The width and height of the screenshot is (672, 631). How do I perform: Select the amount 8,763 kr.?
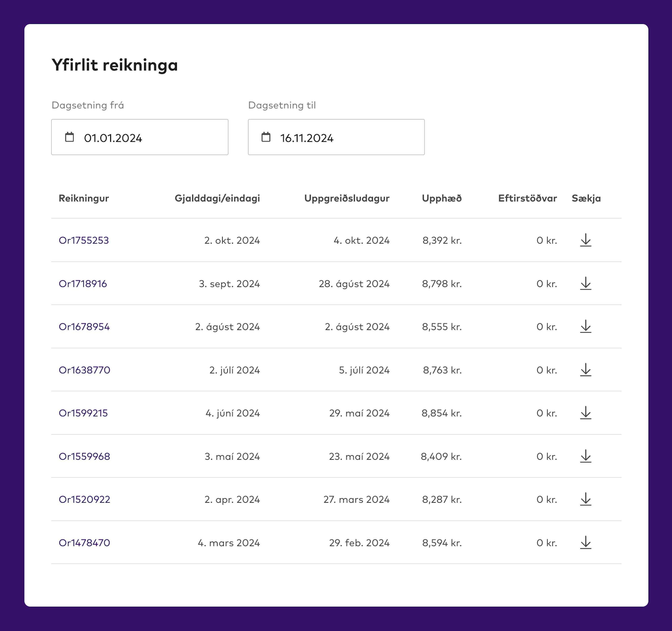tap(442, 370)
